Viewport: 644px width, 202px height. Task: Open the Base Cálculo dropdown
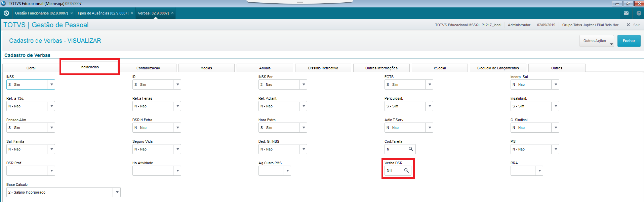point(117,192)
